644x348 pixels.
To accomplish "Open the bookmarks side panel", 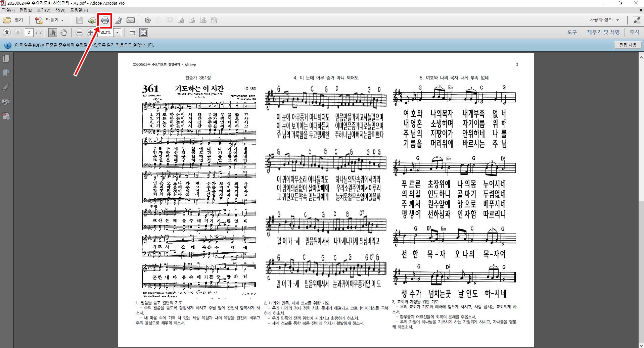I will [6, 73].
